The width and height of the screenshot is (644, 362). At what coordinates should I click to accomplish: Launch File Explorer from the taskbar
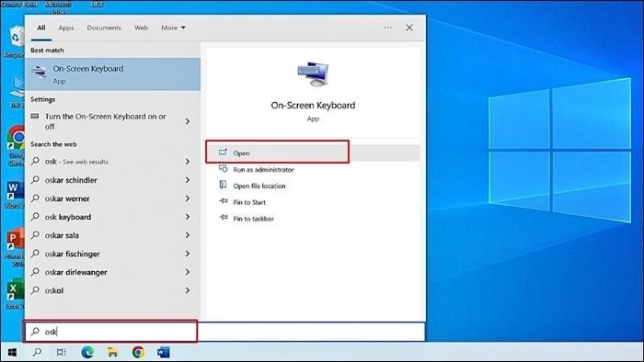(112, 352)
